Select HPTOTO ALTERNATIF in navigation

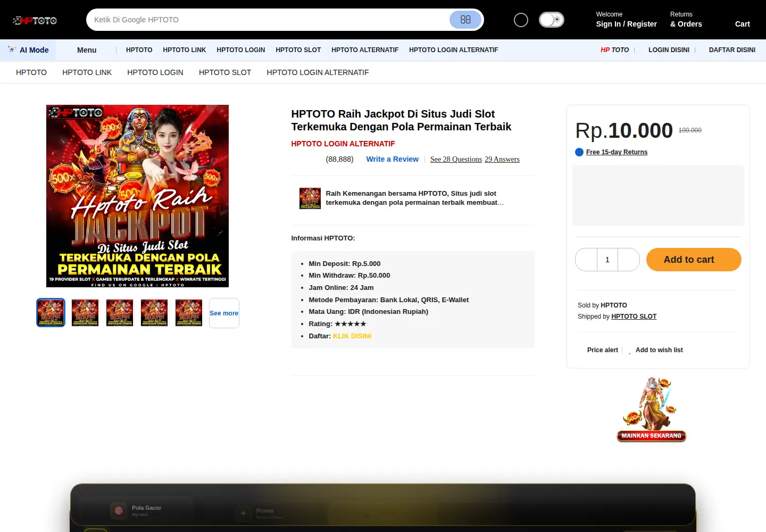point(365,50)
